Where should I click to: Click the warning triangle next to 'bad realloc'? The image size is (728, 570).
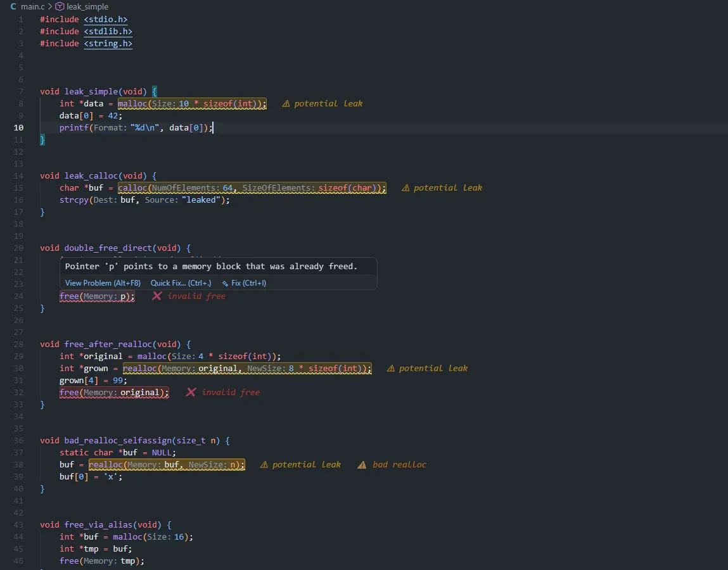coord(362,465)
